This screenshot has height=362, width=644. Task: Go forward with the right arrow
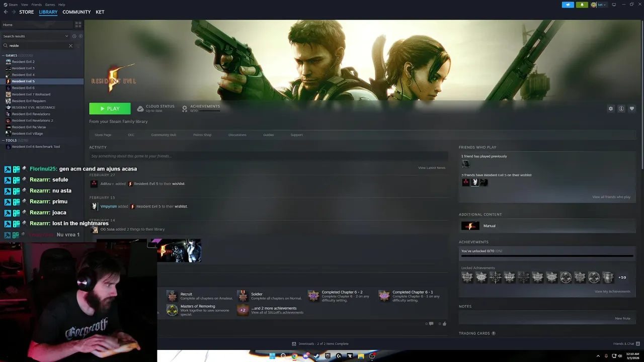(x=14, y=12)
